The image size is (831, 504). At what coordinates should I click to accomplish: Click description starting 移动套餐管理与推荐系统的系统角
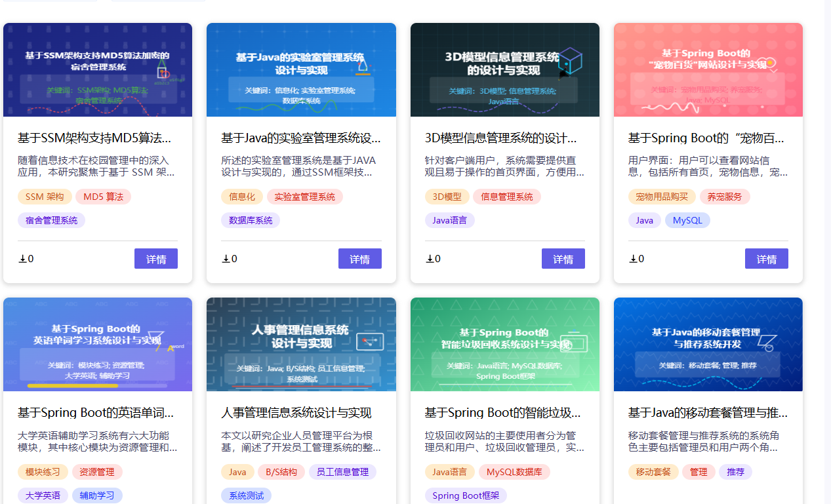tap(708, 442)
